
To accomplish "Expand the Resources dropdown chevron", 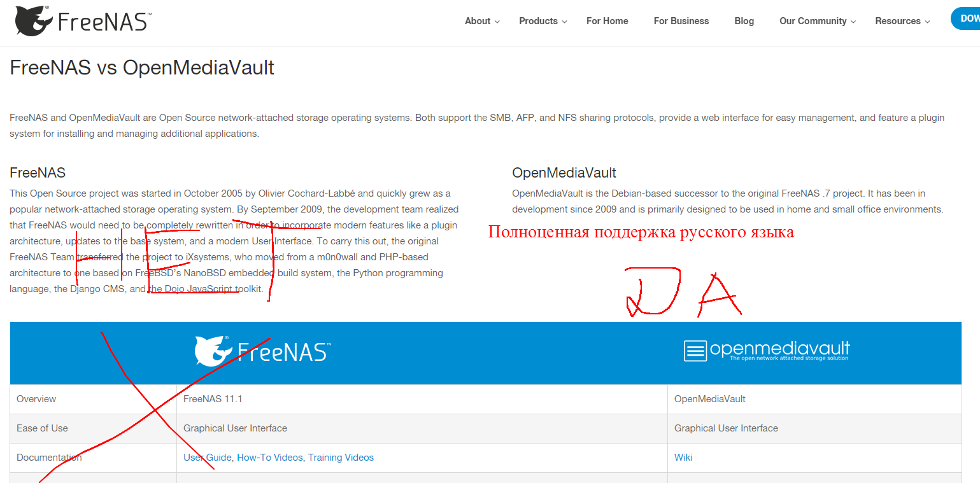I will point(927,22).
